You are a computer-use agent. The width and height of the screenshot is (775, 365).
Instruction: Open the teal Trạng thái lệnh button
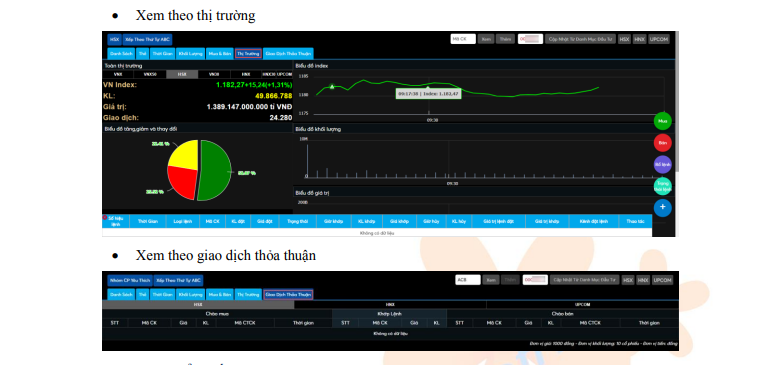[662, 186]
